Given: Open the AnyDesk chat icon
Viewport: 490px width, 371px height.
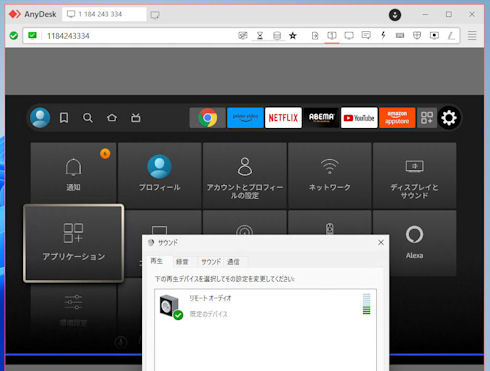Looking at the screenshot, I should (366, 35).
